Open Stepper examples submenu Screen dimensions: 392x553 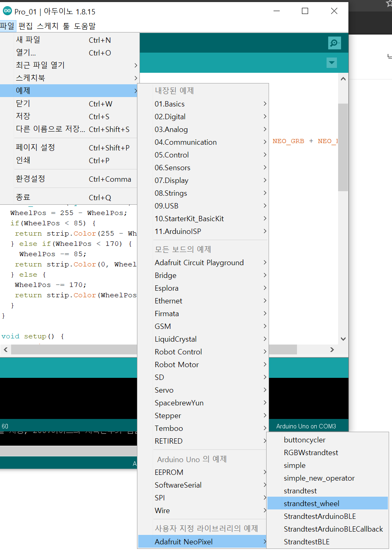coord(203,416)
